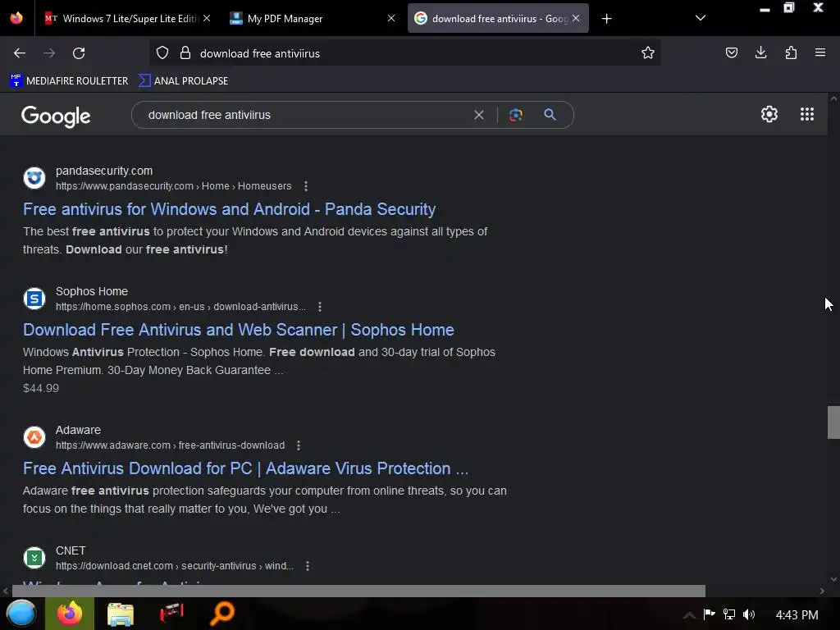Click the pandasecurity.com URL breadcrumb
Image resolution: width=840 pixels, height=630 pixels.
(x=174, y=186)
